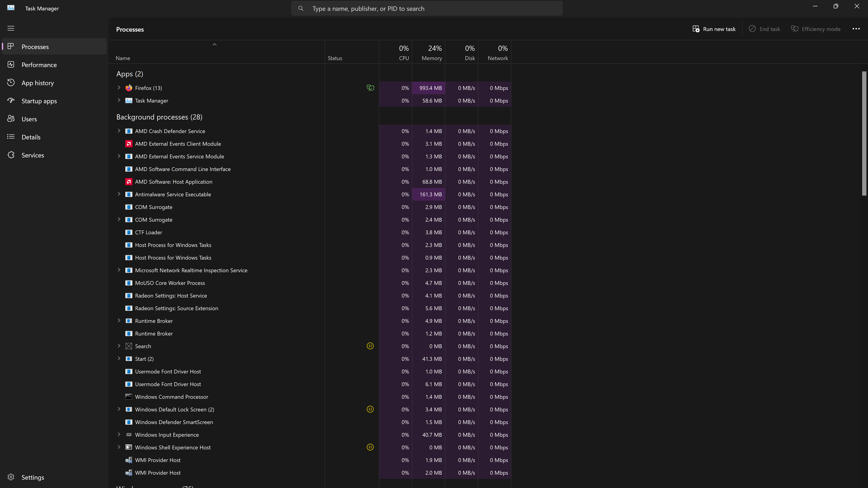Click the Startup apps gauge icon
The image size is (868, 488).
(x=11, y=100)
